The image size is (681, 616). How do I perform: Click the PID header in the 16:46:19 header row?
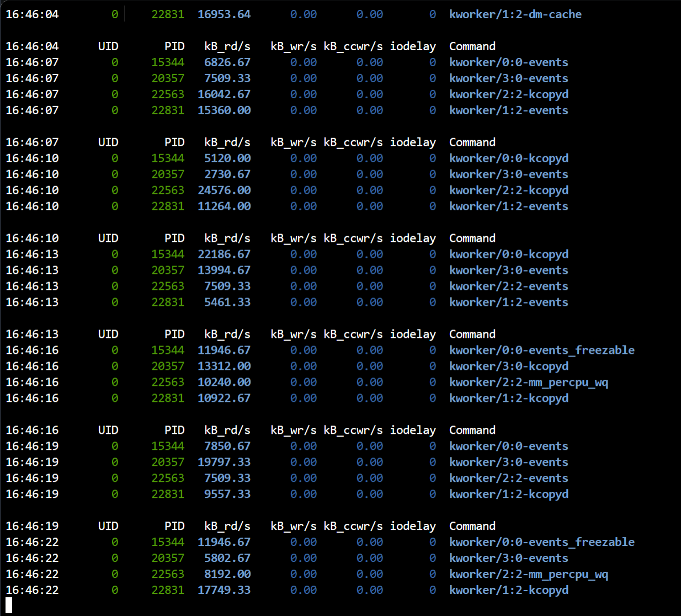(x=174, y=526)
